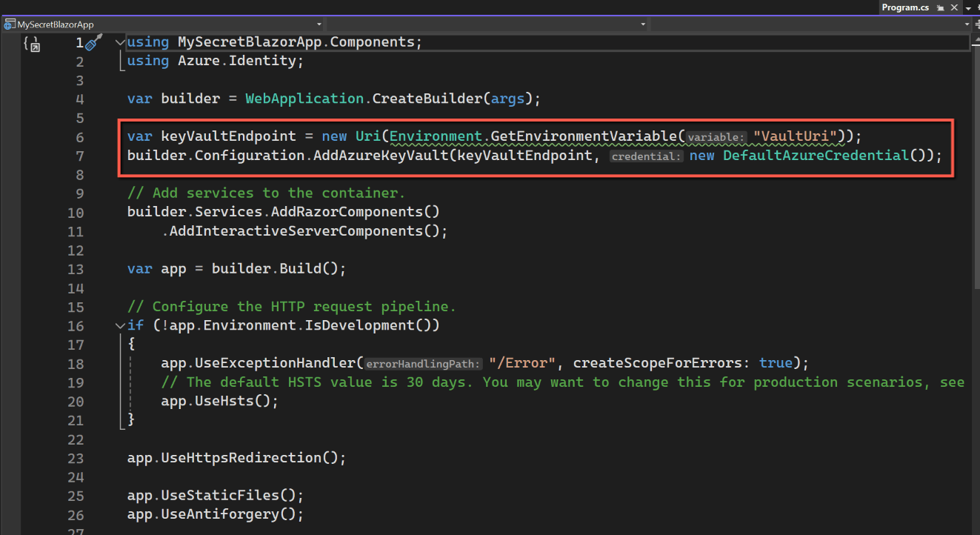
Task: Click Azure.Identity in the using statement
Action: tap(237, 61)
